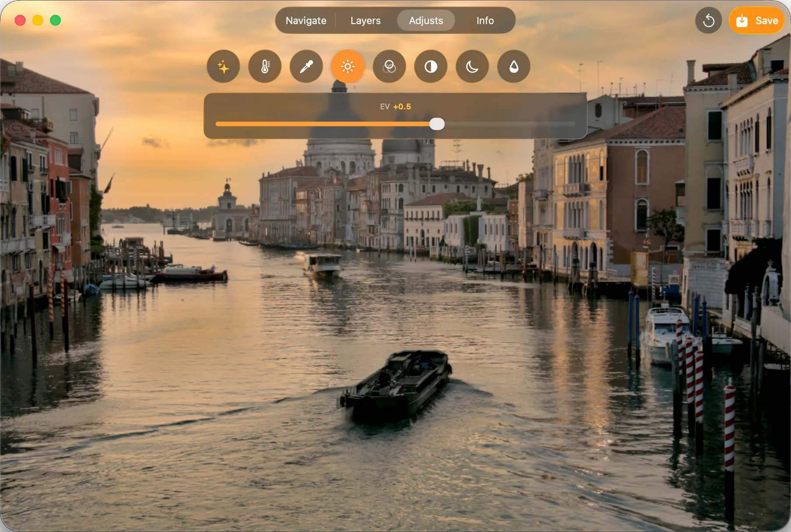
Task: Switch to the Info tab
Action: 485,21
